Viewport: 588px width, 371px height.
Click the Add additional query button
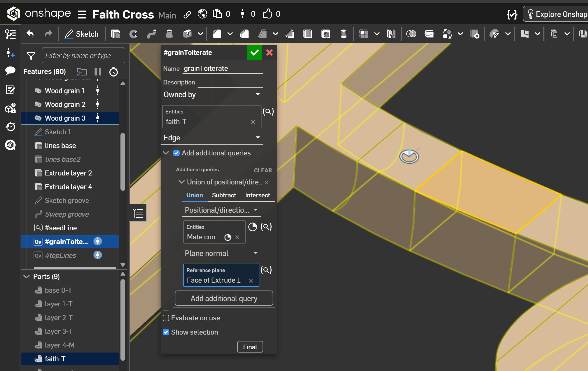224,298
